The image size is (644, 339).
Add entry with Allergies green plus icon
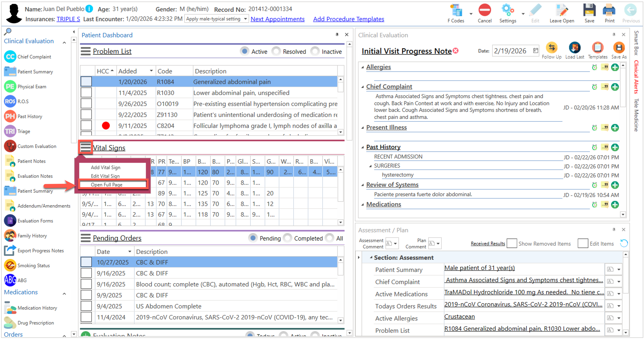[615, 67]
